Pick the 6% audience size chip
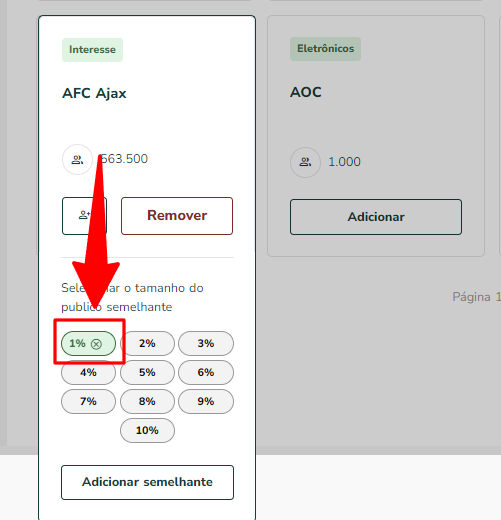The image size is (501, 520). (x=206, y=372)
